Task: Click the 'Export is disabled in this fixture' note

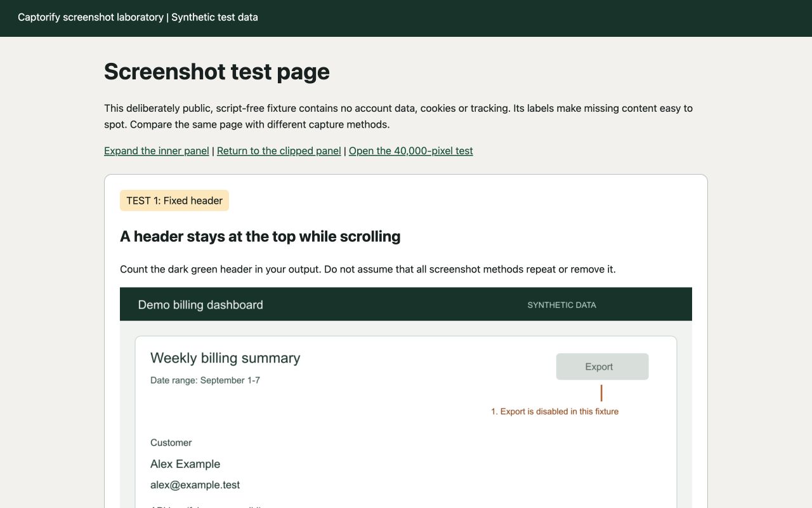Action: click(x=554, y=411)
